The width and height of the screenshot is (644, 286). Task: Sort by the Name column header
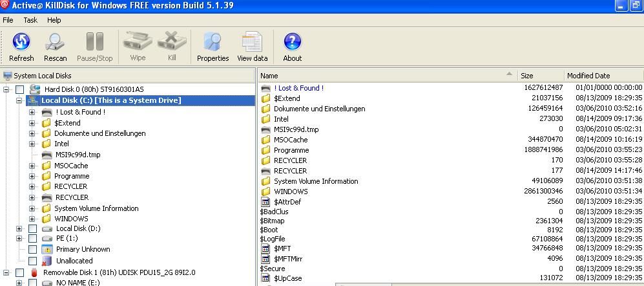pos(388,76)
